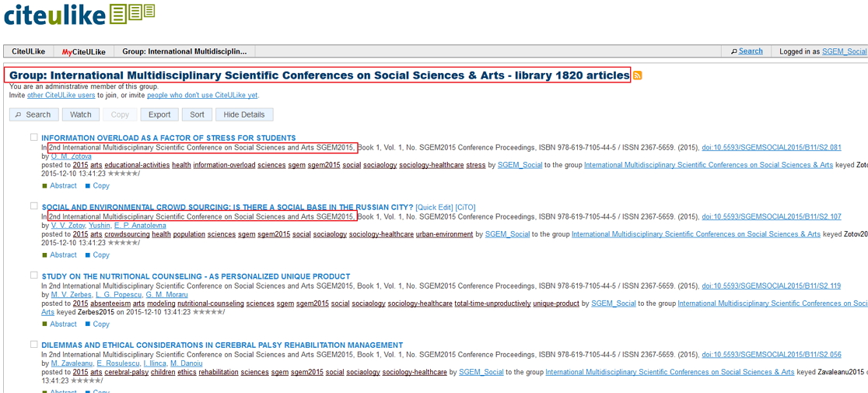This screenshot has height=393, width=868.
Task: Open the crowdsourcing tag
Action: click(127, 235)
